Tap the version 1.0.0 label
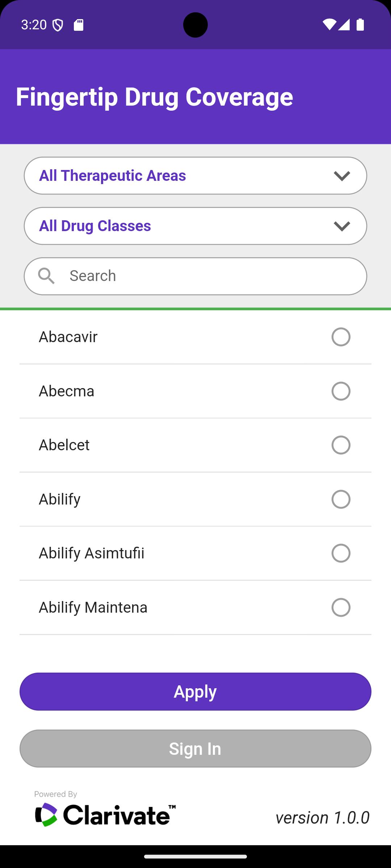 [x=322, y=817]
